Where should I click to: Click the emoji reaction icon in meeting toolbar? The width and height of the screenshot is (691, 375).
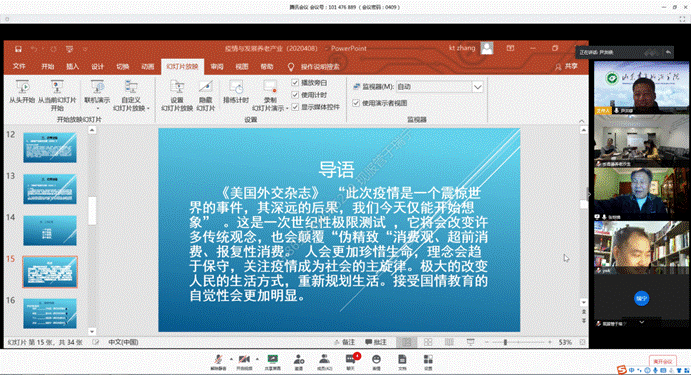tap(376, 362)
